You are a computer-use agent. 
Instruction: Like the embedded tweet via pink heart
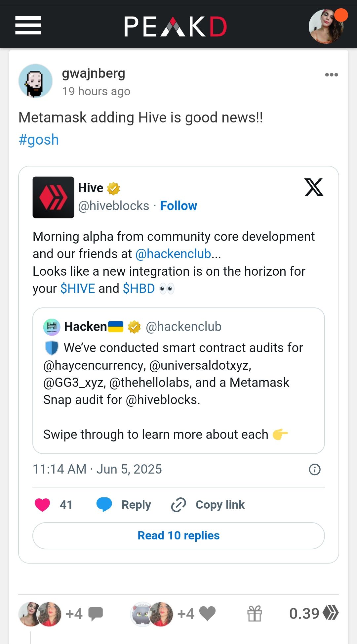point(42,505)
